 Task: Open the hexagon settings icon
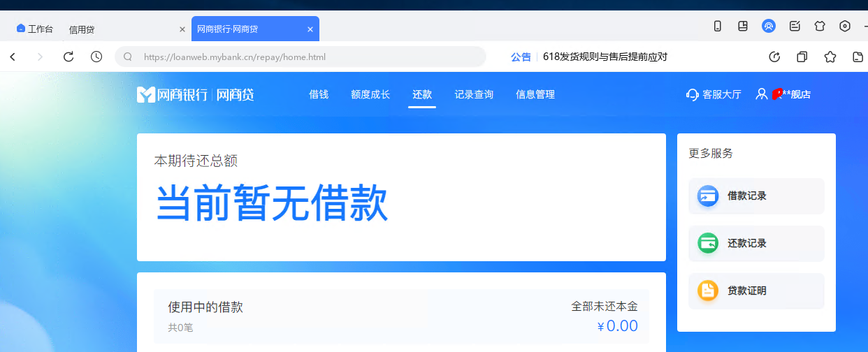pyautogui.click(x=845, y=26)
